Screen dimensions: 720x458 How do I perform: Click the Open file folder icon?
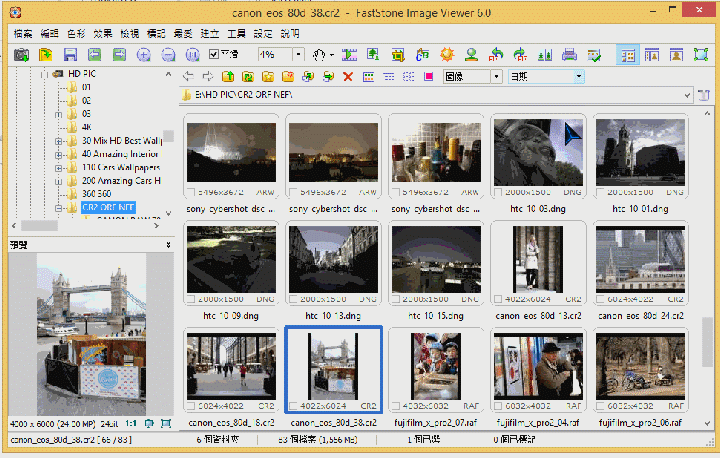pyautogui.click(x=45, y=55)
